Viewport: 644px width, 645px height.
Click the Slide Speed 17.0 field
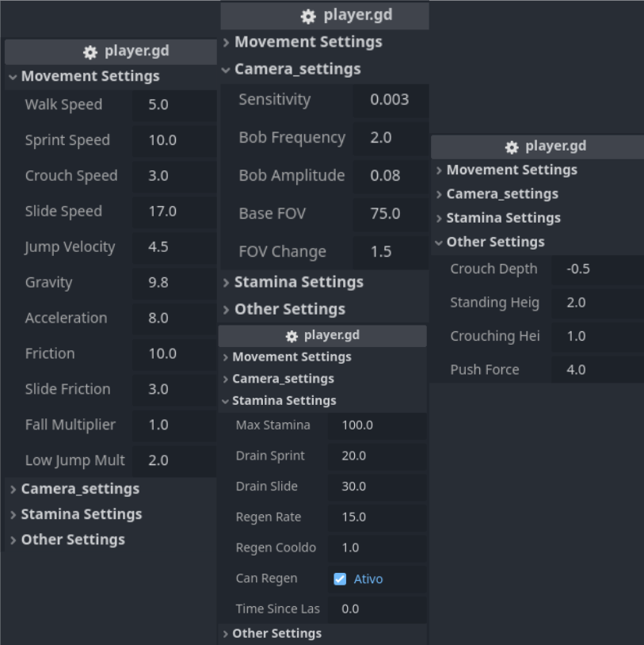point(174,212)
